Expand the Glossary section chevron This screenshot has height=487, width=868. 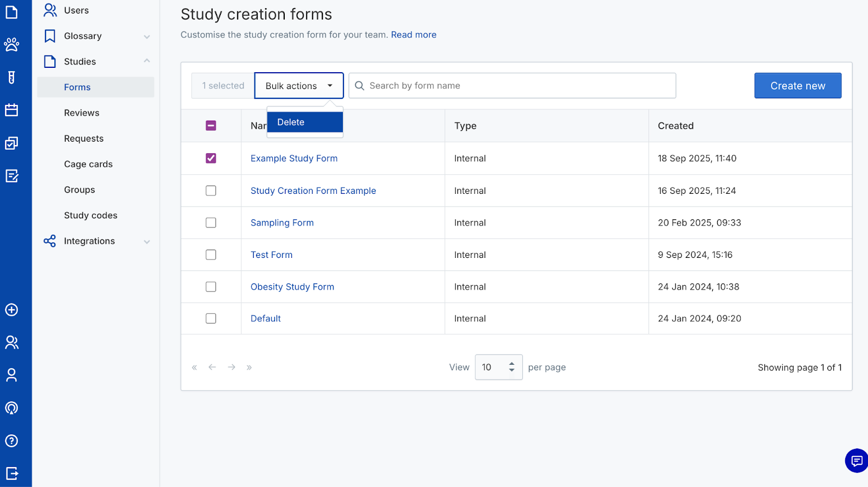click(146, 36)
